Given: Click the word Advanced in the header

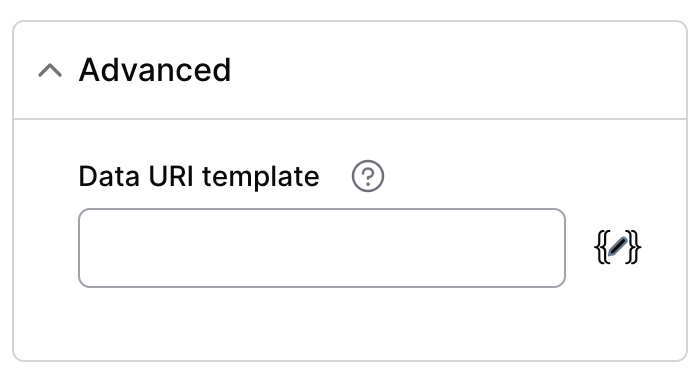Looking at the screenshot, I should (x=154, y=70).
